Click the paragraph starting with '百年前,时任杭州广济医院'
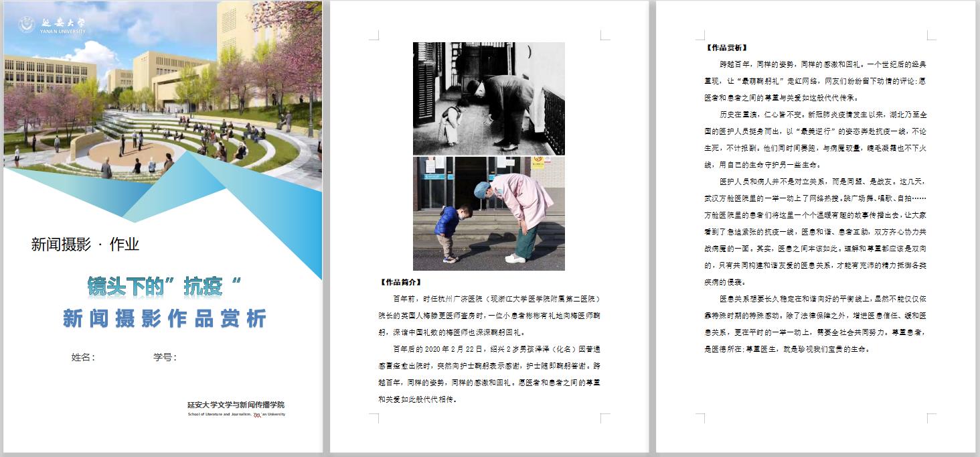Image resolution: width=980 pixels, height=457 pixels. click(489, 315)
